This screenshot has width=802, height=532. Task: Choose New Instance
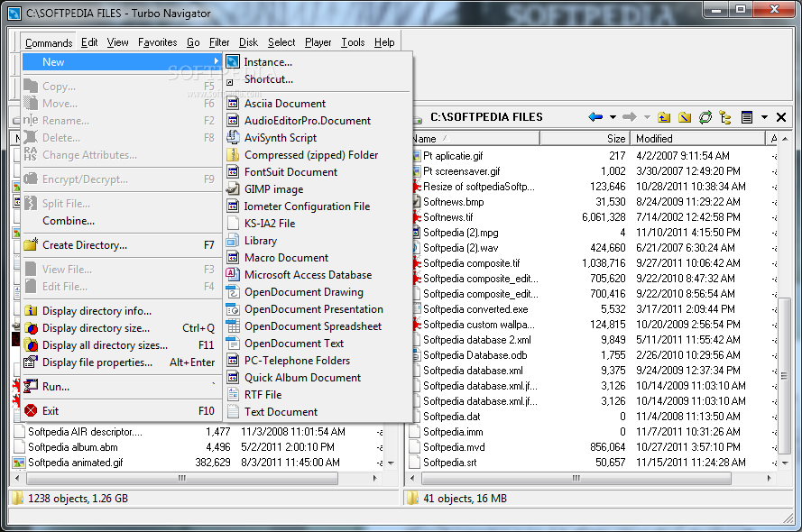(318, 62)
